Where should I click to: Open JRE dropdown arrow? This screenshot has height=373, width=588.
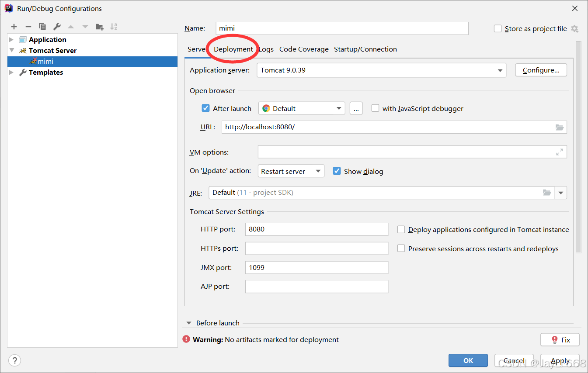point(561,193)
